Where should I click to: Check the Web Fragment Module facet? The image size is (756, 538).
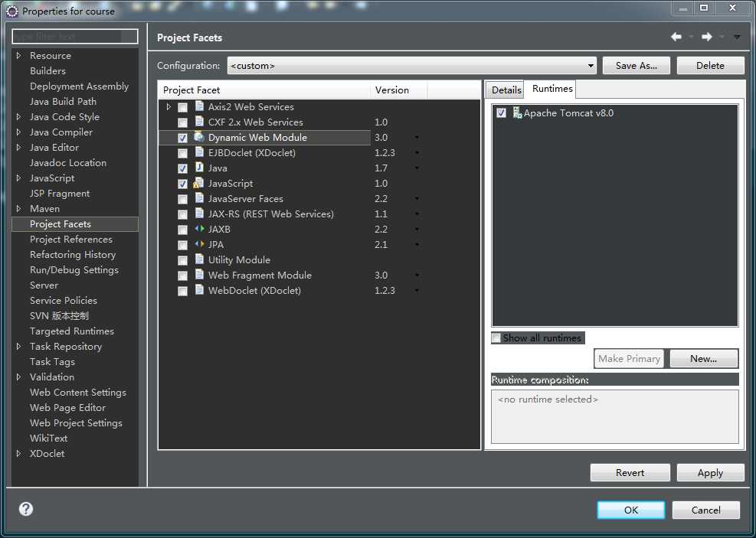click(x=182, y=276)
